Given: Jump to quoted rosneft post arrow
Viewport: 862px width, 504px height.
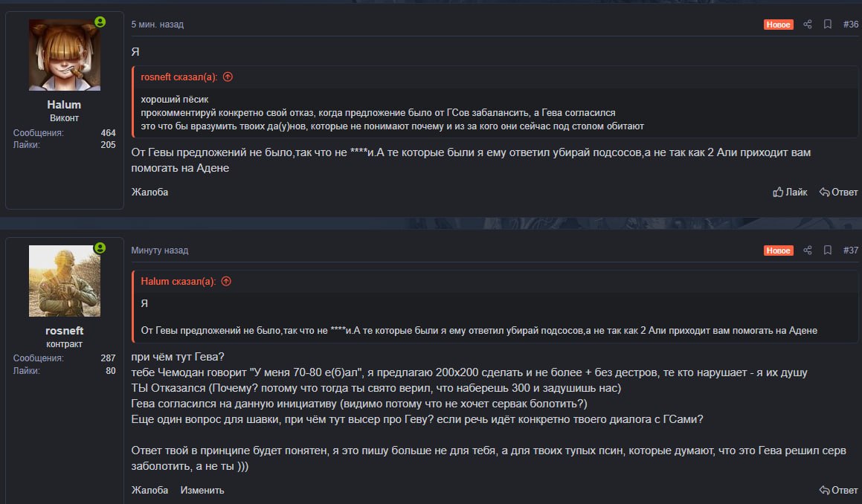Looking at the screenshot, I should 228,77.
